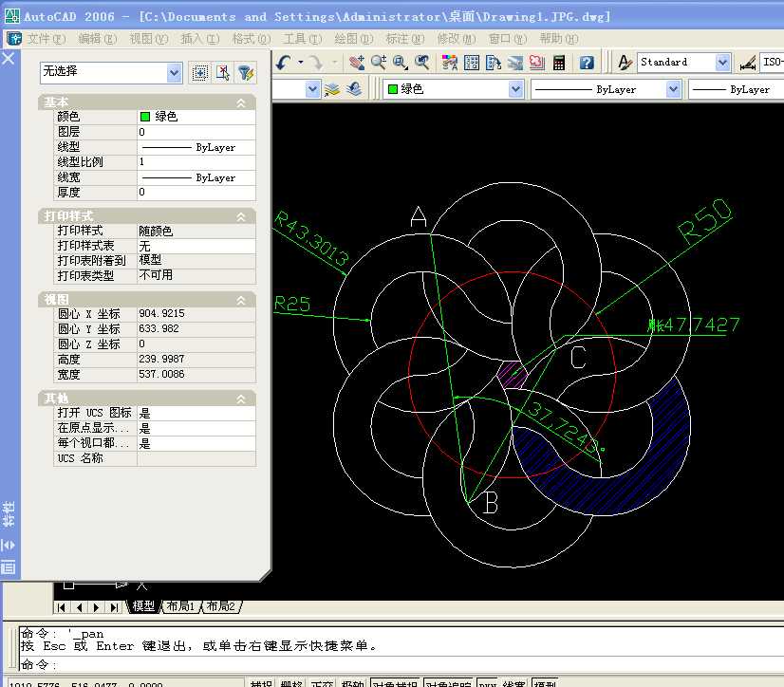Viewport: 784px width, 687px height.
Task: Jump to the last layout tab arrow
Action: (x=114, y=607)
